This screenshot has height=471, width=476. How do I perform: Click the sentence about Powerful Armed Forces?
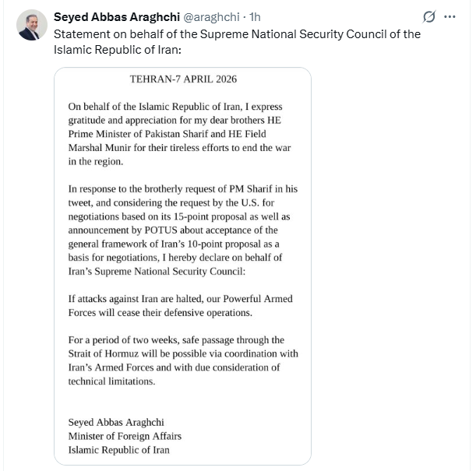(x=180, y=306)
